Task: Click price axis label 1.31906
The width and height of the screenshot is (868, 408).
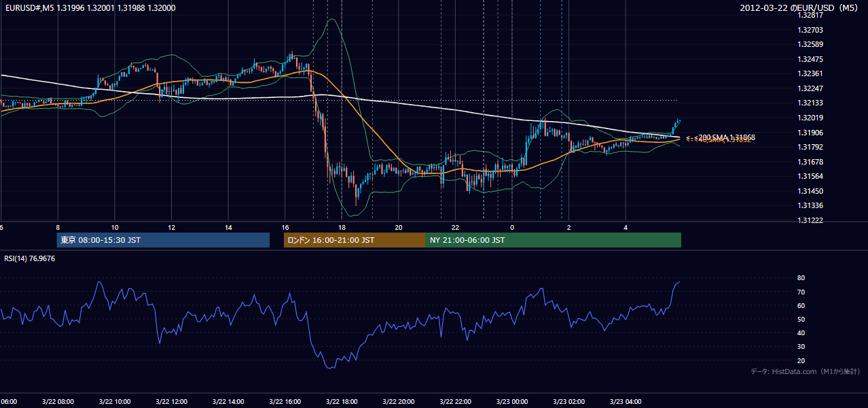Action: pyautogui.click(x=811, y=133)
